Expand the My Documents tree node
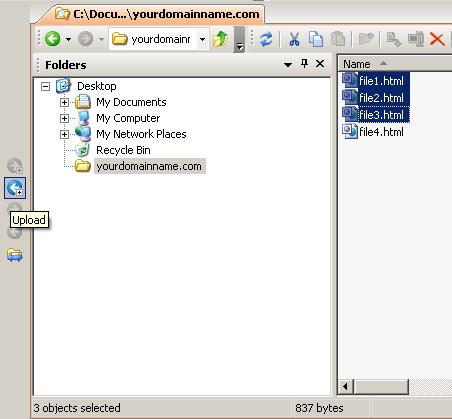The width and height of the screenshot is (452, 419). click(64, 102)
